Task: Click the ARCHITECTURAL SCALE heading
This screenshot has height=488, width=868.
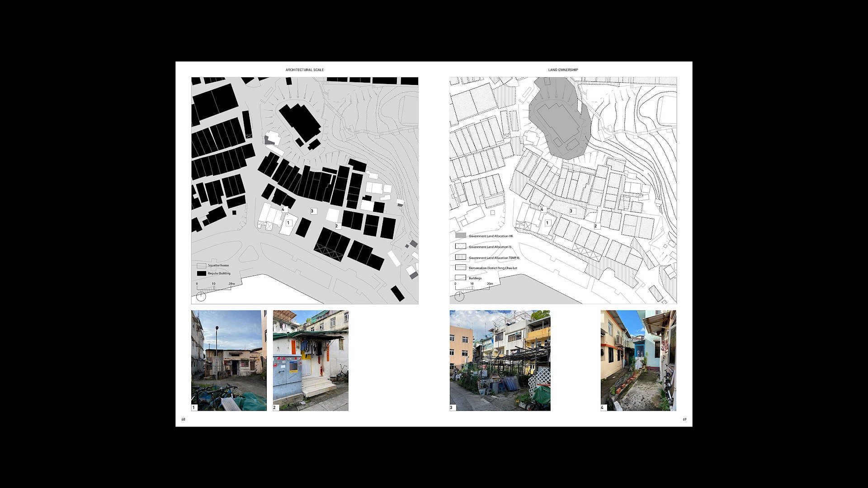Action: tap(304, 70)
